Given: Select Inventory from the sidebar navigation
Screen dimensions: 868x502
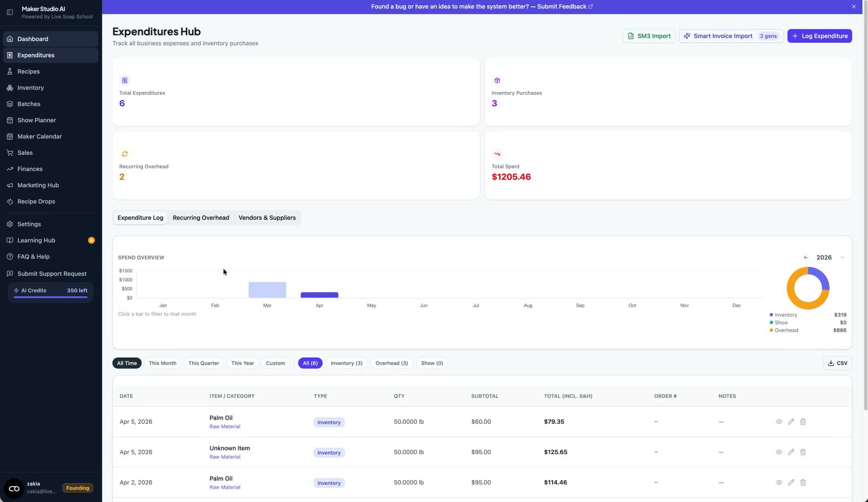Looking at the screenshot, I should pos(31,87).
